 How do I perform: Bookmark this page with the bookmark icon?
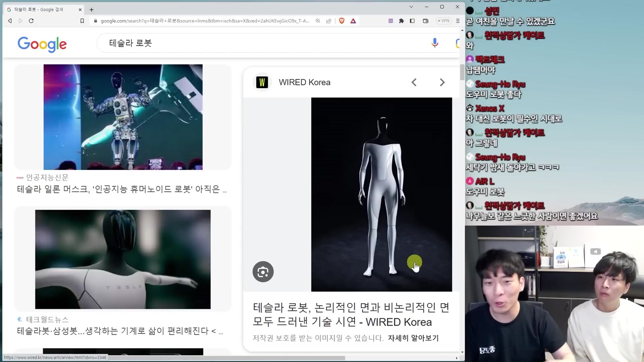[x=82, y=21]
